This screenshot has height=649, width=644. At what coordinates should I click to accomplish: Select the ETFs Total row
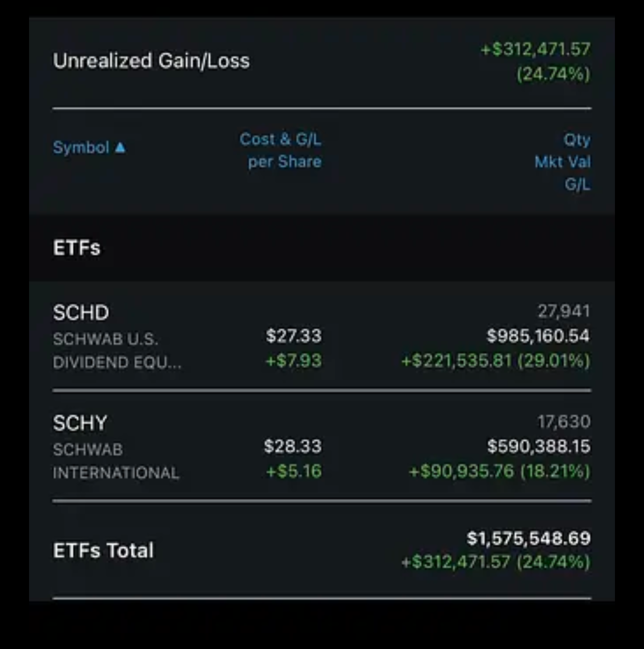[322, 550]
